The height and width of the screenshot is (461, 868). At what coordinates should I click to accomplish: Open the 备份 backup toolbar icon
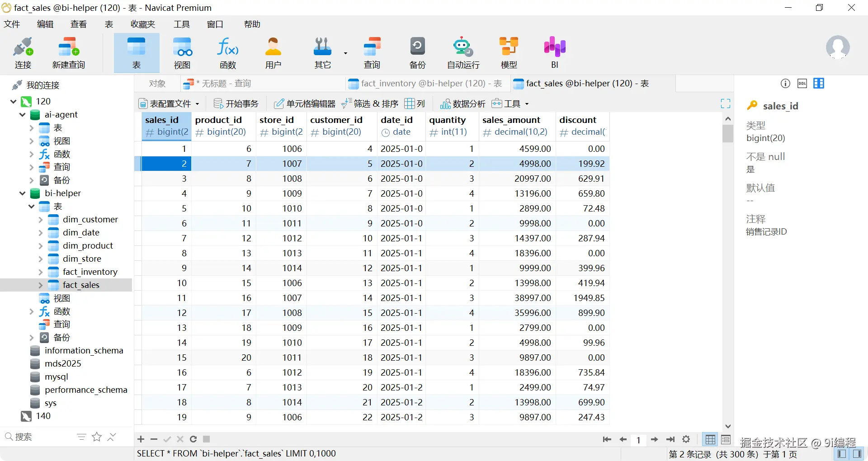coord(417,53)
